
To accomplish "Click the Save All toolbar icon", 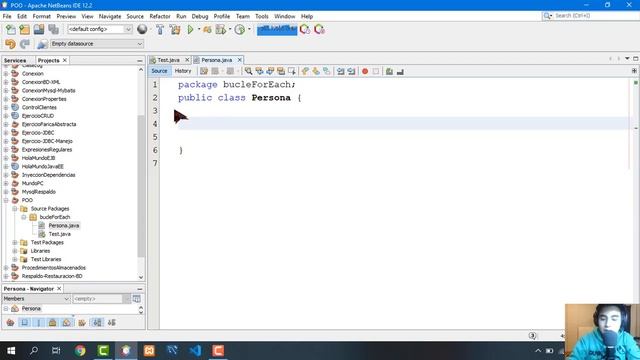I will (x=53, y=29).
